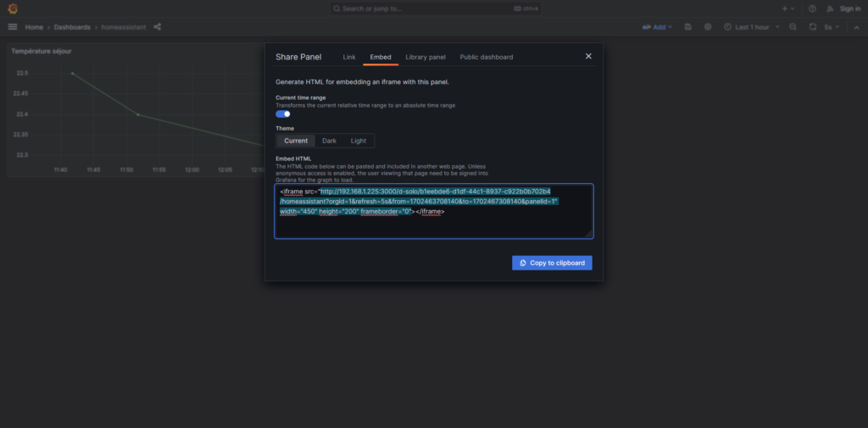Expand the dropdown arrow beside the plus icon
Screen dimensions: 868x428
point(793,8)
